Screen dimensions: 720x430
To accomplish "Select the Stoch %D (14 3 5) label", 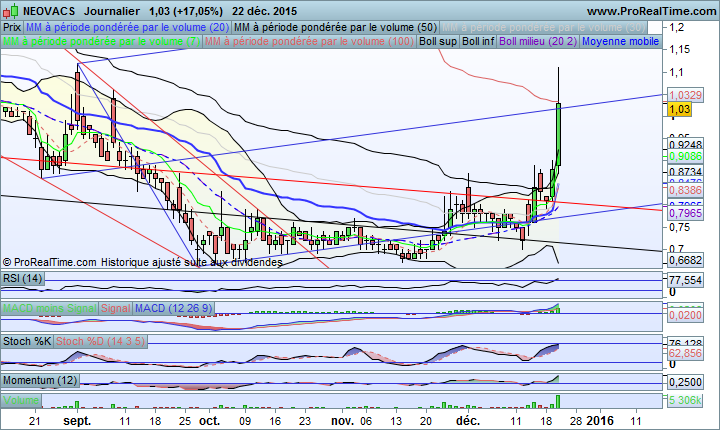I will coord(102,341).
